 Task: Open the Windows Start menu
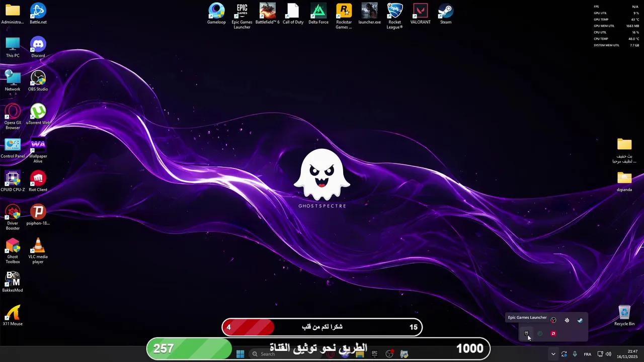[x=240, y=354]
